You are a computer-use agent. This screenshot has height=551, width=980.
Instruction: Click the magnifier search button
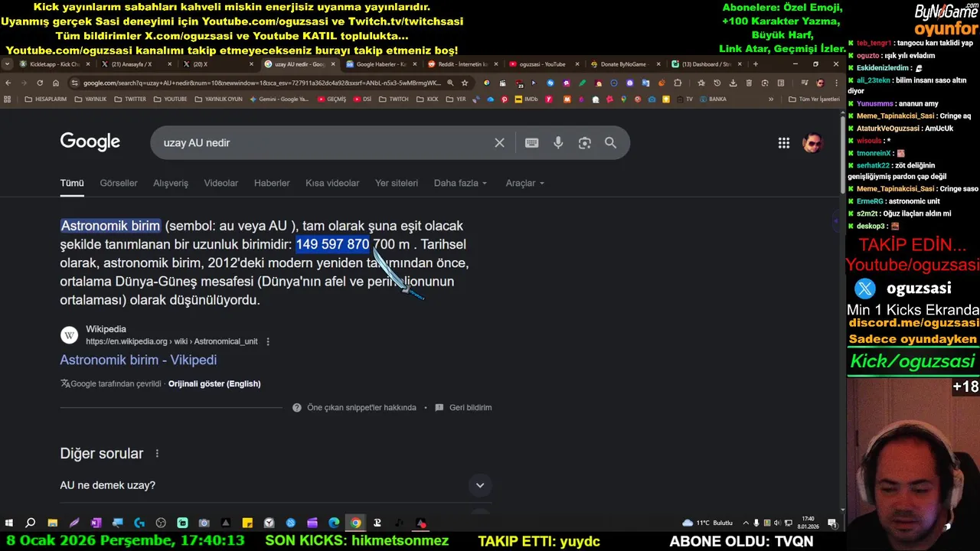point(610,142)
